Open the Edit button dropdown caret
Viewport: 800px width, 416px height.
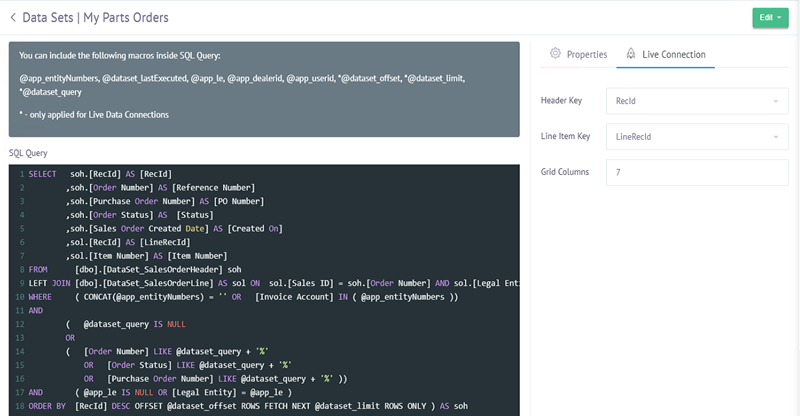[780, 17]
